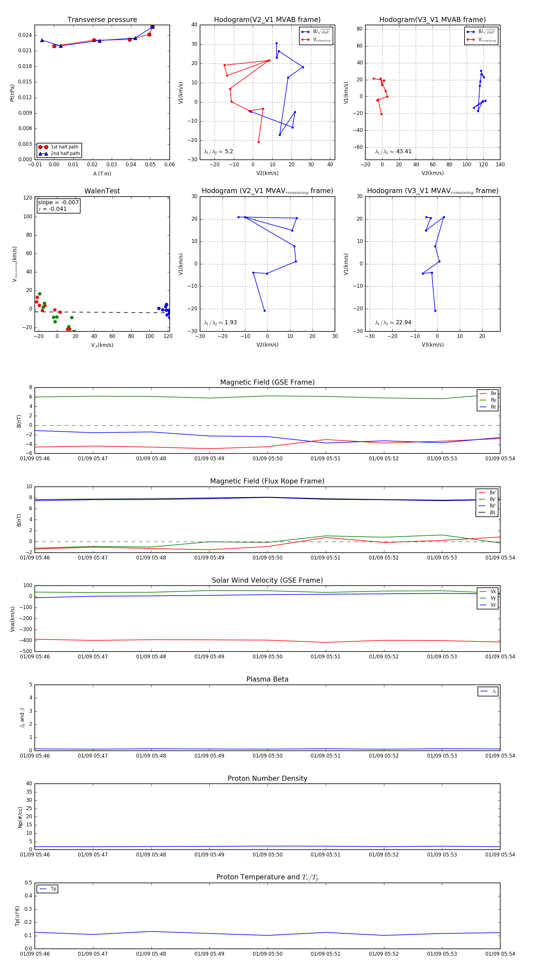Screen dimensions: 535x980
Task: Click the 'Tp' legend in temperature plot
Action: point(48,889)
